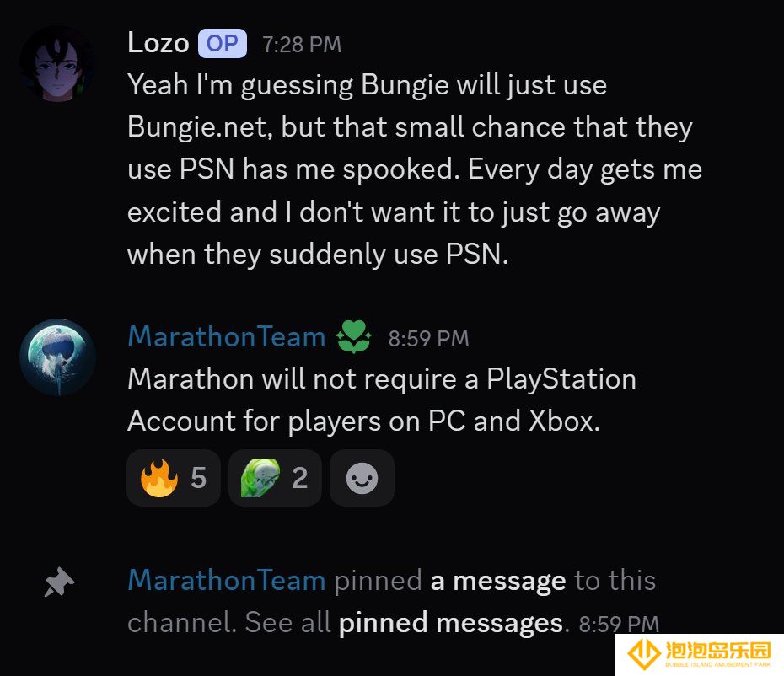Toggle the fire reaction with 5 votes

174,478
